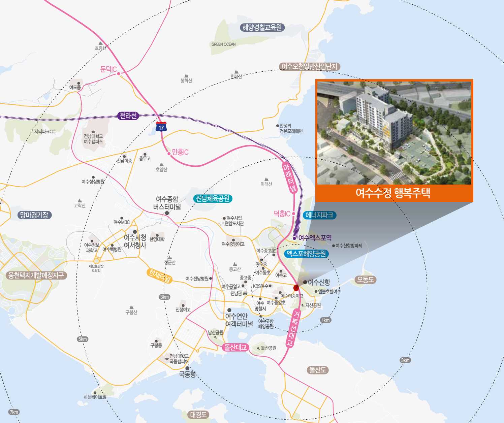Click the pink 만흥IC interchange dot

click(169, 154)
